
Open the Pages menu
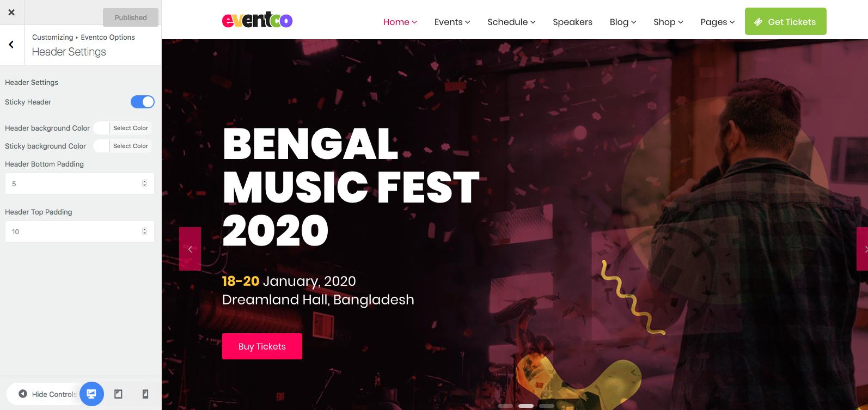(718, 22)
